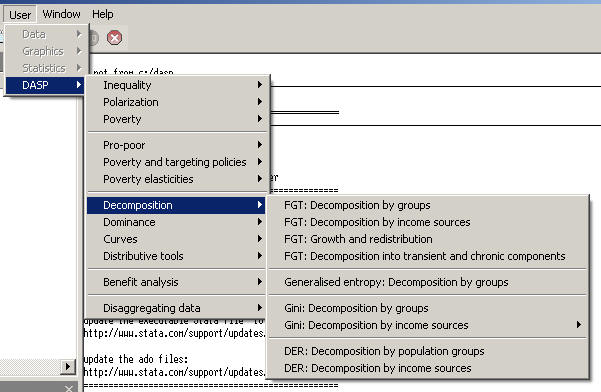Click the grey round toolbar icon beside Break
The width and height of the screenshot is (601, 392).
click(94, 38)
